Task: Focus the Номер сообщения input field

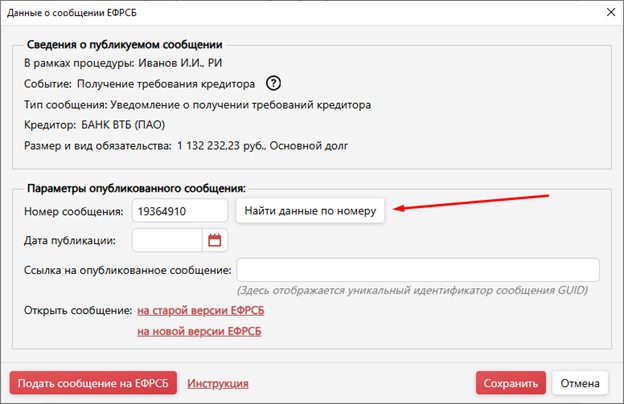Action: pos(179,211)
